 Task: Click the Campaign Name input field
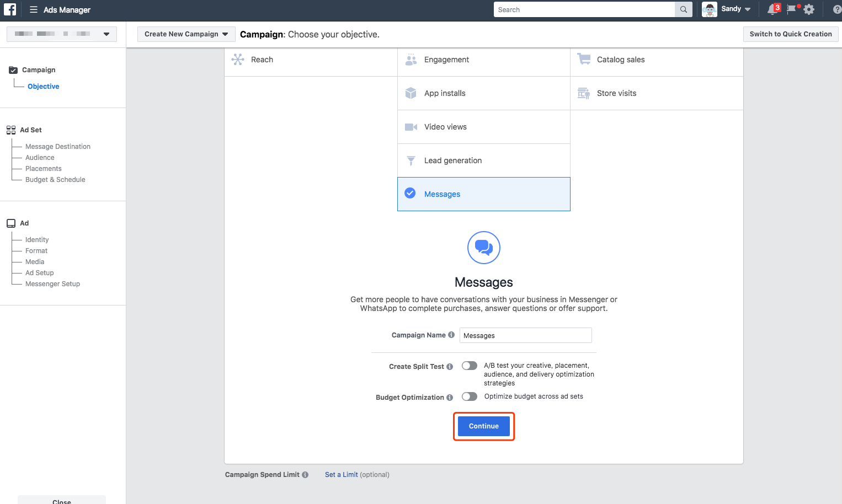point(526,335)
